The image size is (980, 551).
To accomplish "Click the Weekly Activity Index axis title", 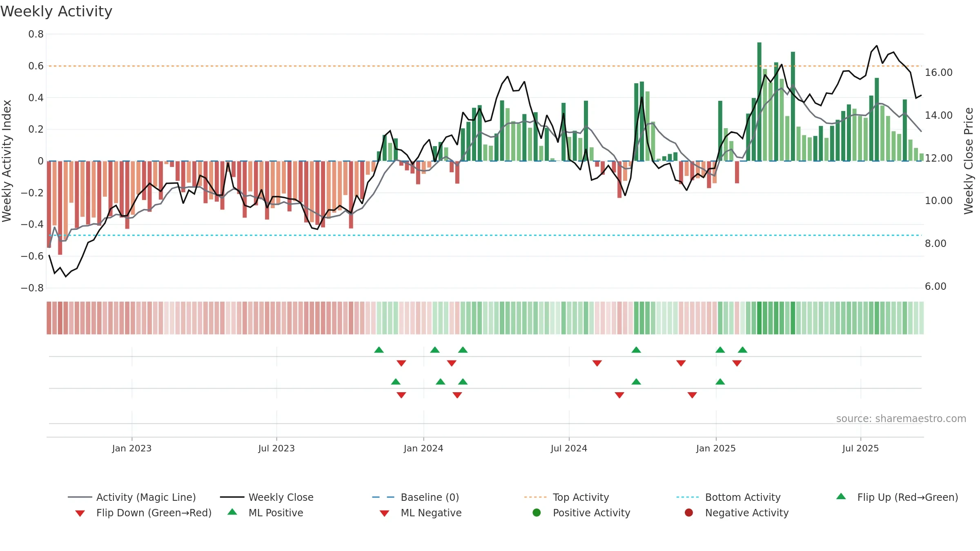I will pos(7,161).
